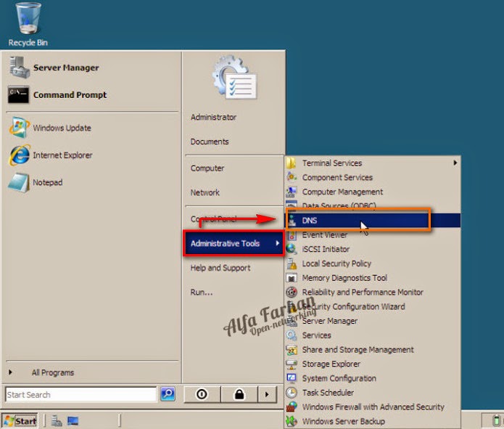Open the Windows Update icon
Screen dimensions: 504x429
[x=20, y=128]
